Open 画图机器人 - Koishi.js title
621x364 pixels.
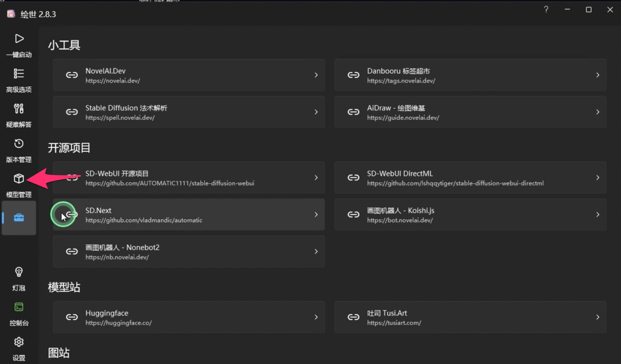point(400,211)
